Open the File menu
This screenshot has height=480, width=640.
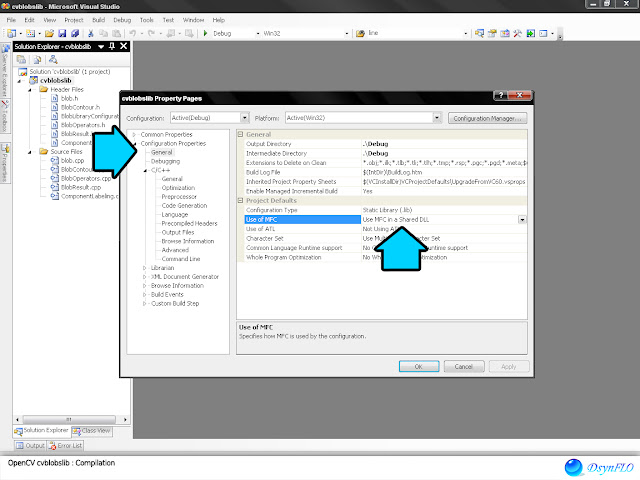[11, 20]
